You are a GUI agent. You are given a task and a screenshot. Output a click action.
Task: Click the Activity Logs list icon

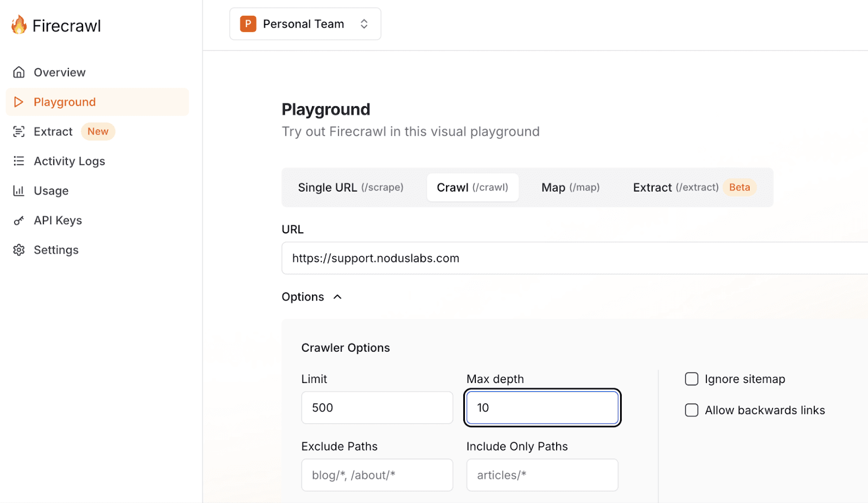tap(19, 161)
